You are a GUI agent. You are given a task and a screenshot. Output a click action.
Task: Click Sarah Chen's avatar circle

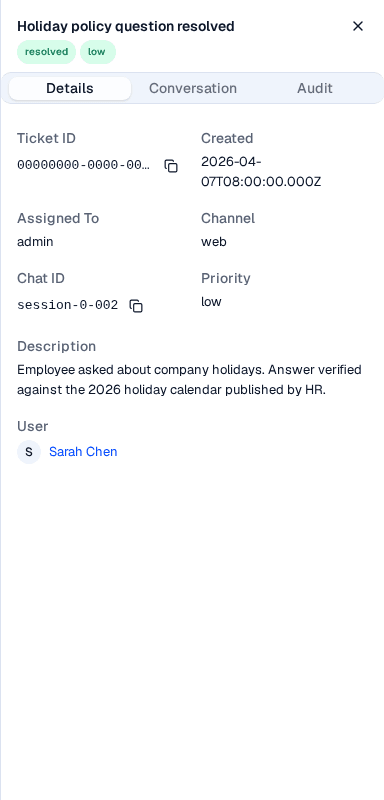coord(29,452)
